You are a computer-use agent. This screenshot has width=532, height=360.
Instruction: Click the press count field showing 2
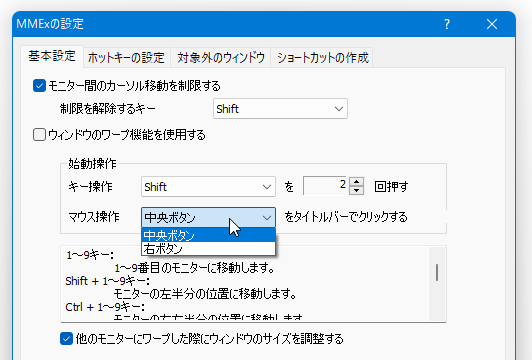pos(325,186)
